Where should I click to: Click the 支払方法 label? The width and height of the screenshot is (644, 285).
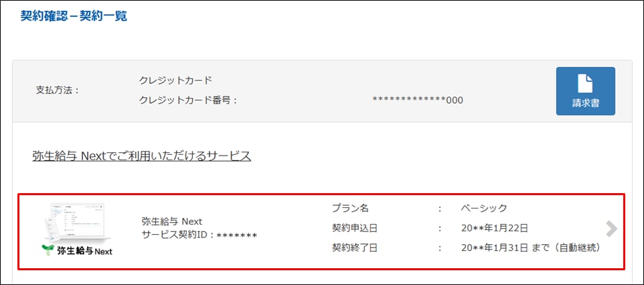click(x=57, y=91)
